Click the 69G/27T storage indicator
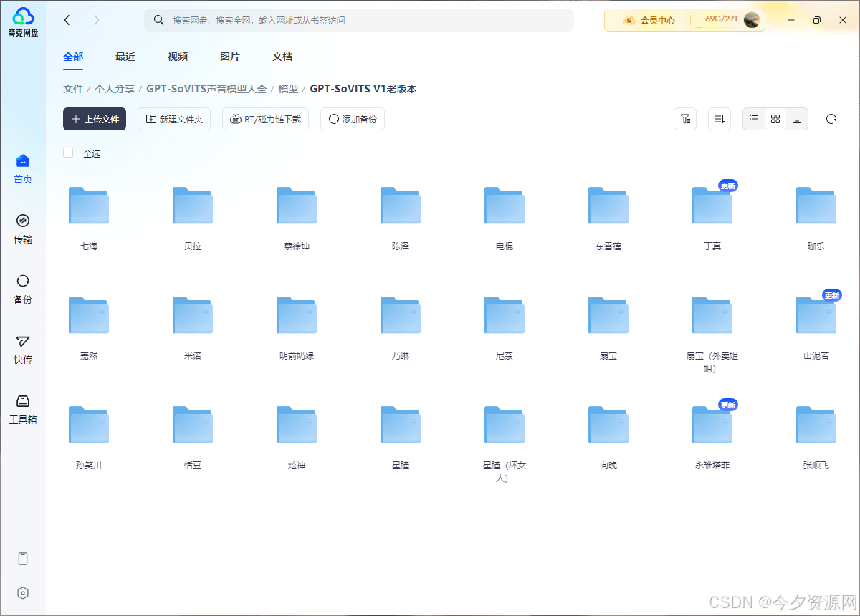 tap(721, 19)
